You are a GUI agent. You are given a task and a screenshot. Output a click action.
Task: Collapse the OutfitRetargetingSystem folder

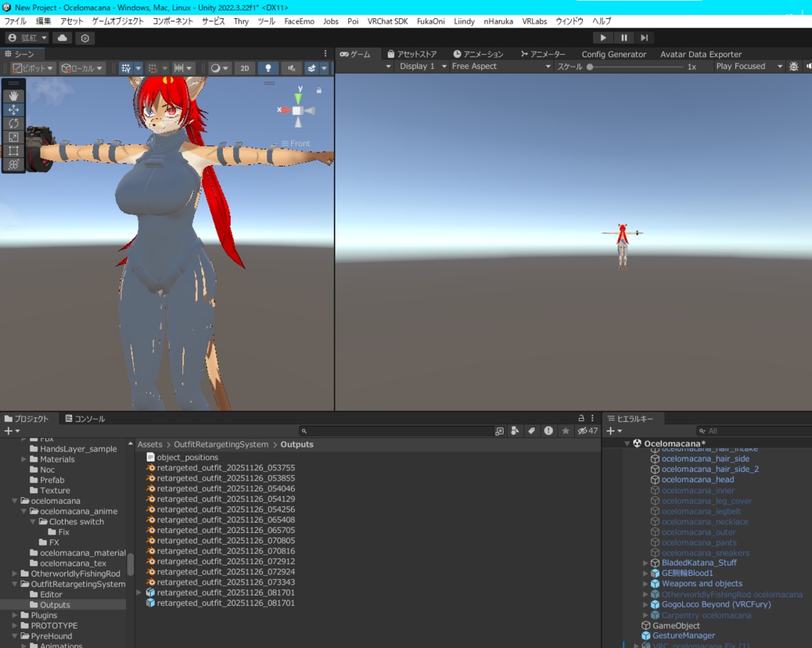(14, 584)
